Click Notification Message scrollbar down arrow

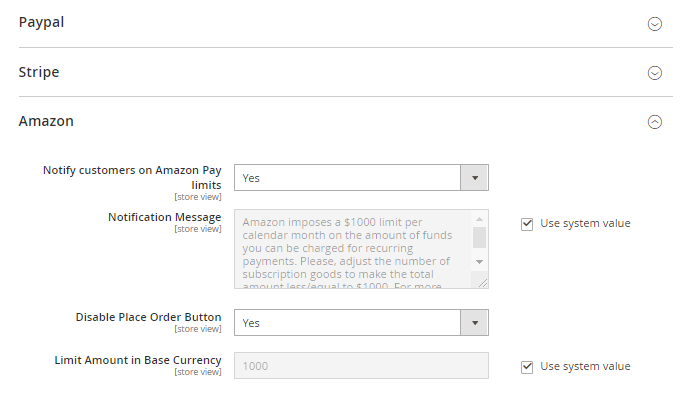[479, 262]
